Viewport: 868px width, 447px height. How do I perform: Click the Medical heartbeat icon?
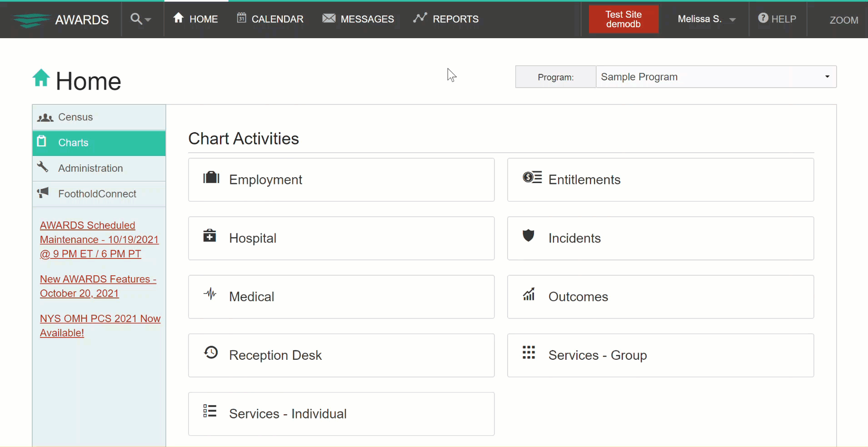click(x=210, y=294)
